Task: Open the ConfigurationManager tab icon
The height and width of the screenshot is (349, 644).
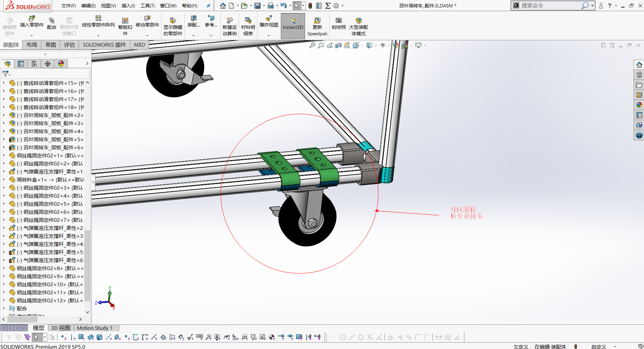Action: pyautogui.click(x=34, y=64)
